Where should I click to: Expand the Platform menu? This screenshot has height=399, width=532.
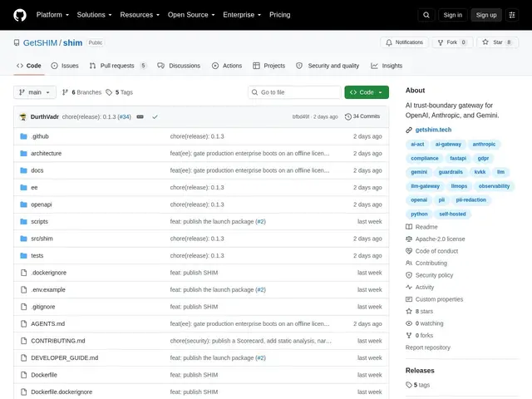pyautogui.click(x=52, y=15)
